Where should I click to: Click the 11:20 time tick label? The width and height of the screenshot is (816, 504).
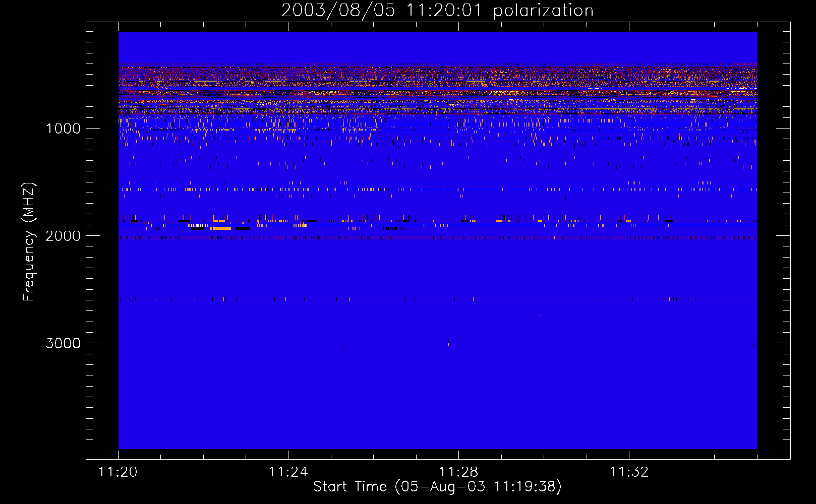[x=118, y=472]
